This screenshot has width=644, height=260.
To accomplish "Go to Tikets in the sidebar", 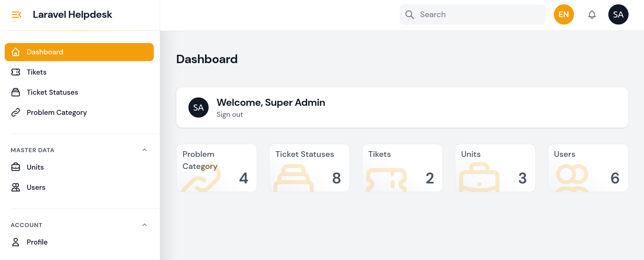I will click(37, 72).
